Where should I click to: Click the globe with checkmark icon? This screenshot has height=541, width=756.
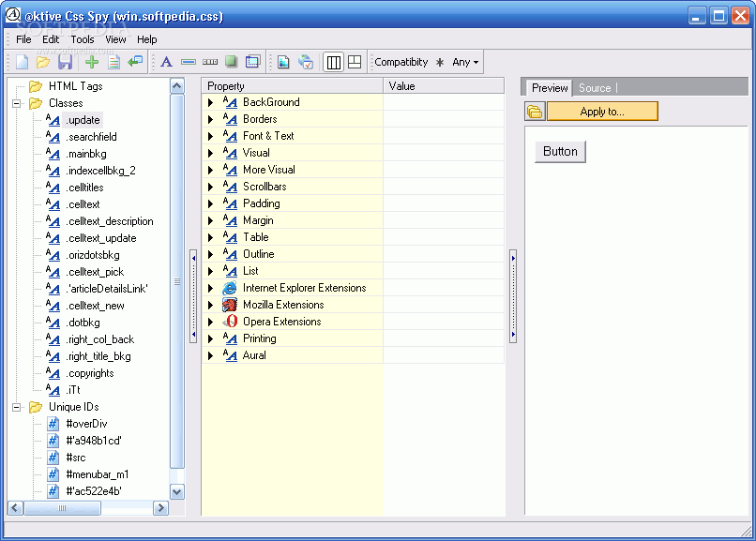click(x=305, y=62)
